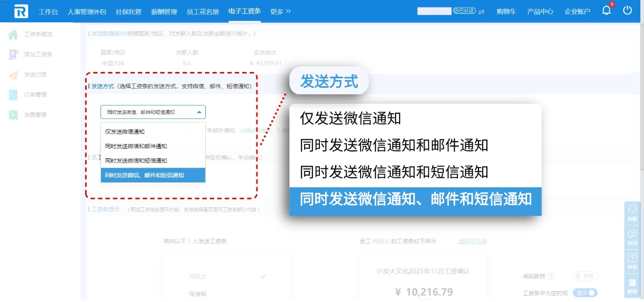This screenshot has height=302, width=644.
Task: Select employee 何凤兰 in recipient list
Action: coord(198,276)
